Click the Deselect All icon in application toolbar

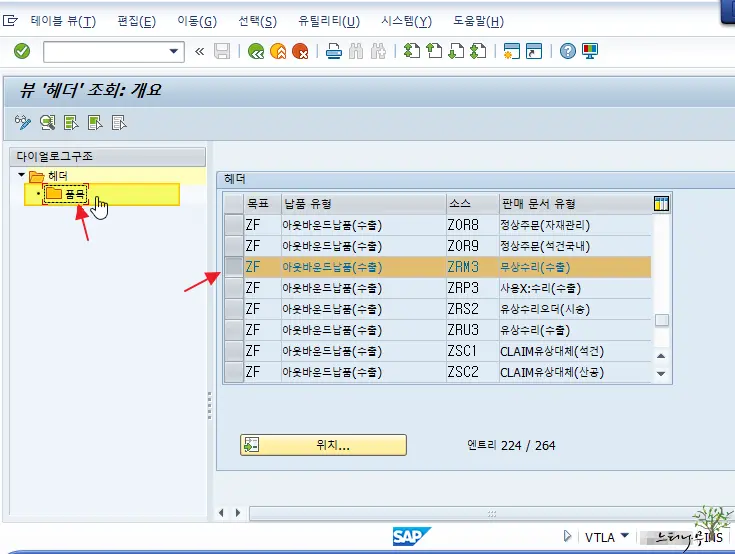click(x=119, y=123)
